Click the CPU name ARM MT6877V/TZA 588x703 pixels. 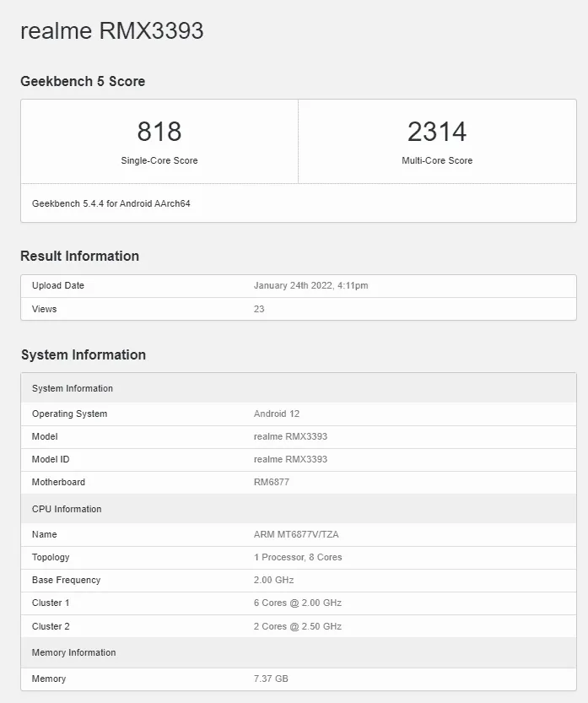(x=296, y=534)
